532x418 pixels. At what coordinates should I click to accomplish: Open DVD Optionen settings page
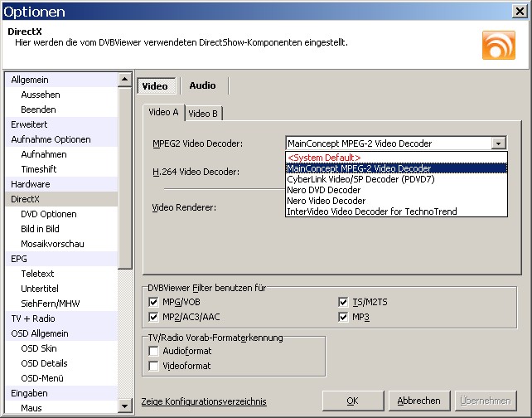(61, 214)
